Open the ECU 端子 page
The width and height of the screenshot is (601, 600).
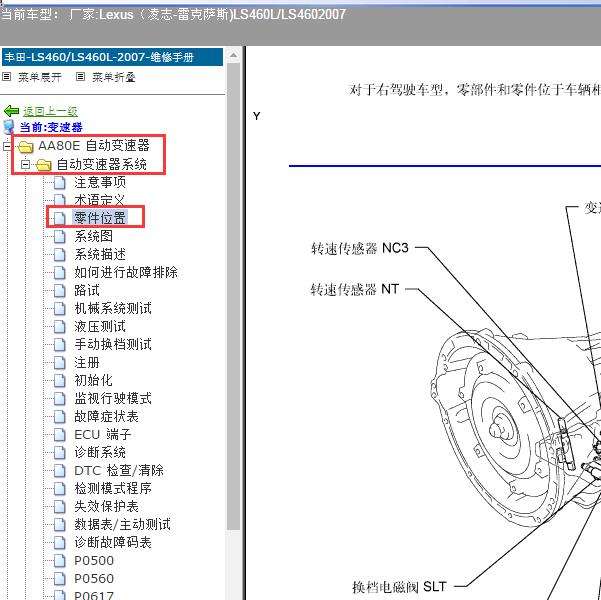103,434
